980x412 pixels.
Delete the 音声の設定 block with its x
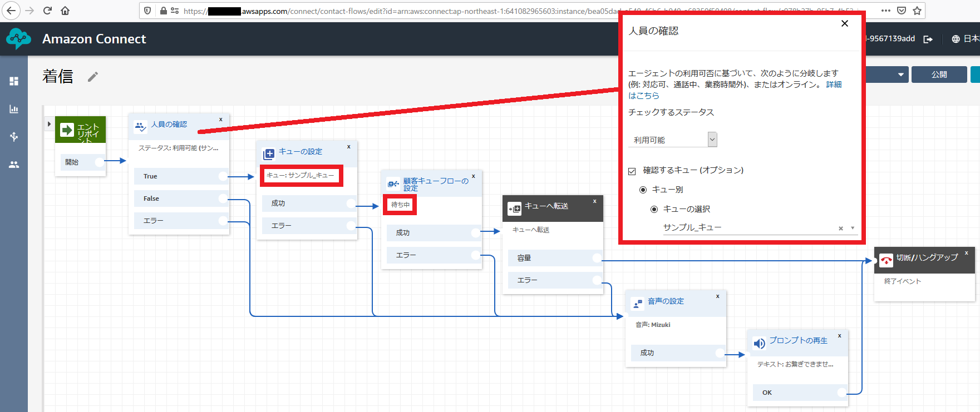(718, 296)
